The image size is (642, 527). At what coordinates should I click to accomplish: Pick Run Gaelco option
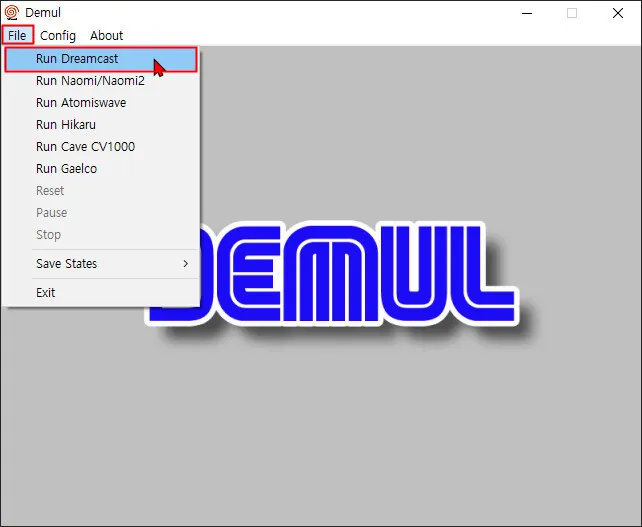click(x=101, y=169)
